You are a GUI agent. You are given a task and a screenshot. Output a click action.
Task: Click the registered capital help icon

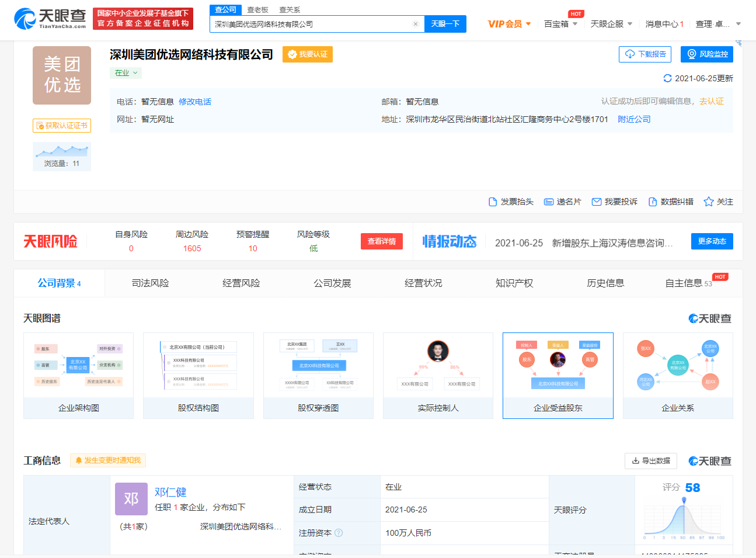point(339,533)
